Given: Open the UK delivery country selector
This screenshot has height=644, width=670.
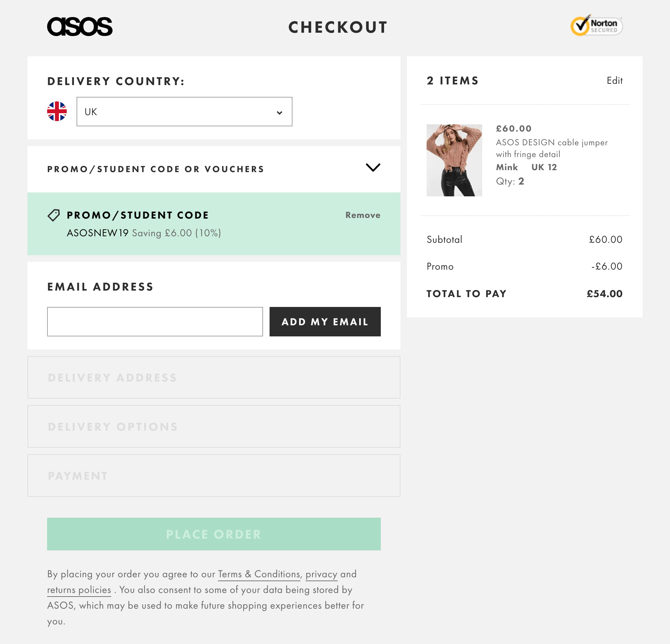Looking at the screenshot, I should point(185,112).
